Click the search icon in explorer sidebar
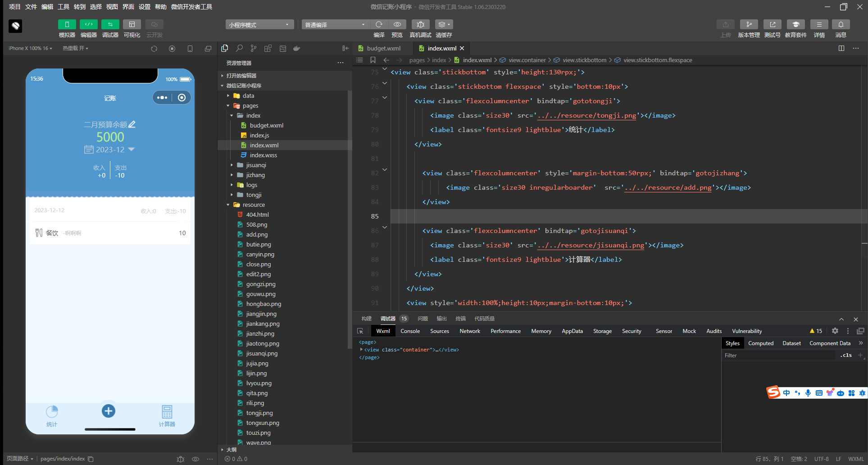The width and height of the screenshot is (868, 465). tap(239, 48)
